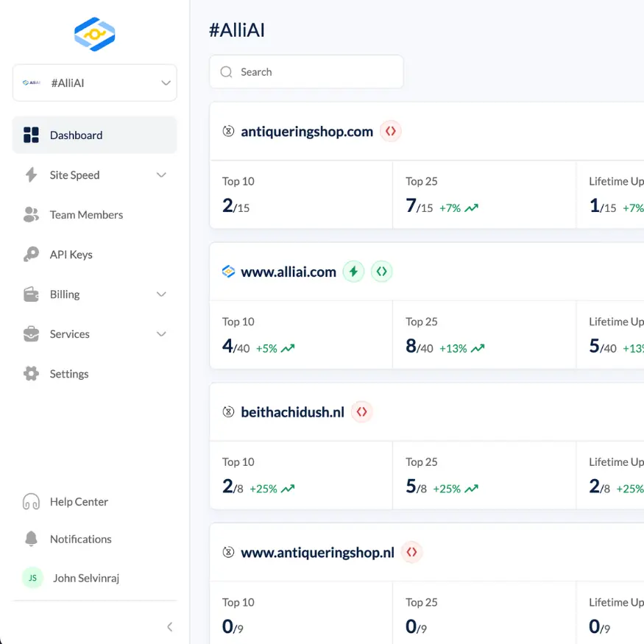Click green lightning icon beside www.alliai.com
The image size is (644, 644).
click(354, 272)
